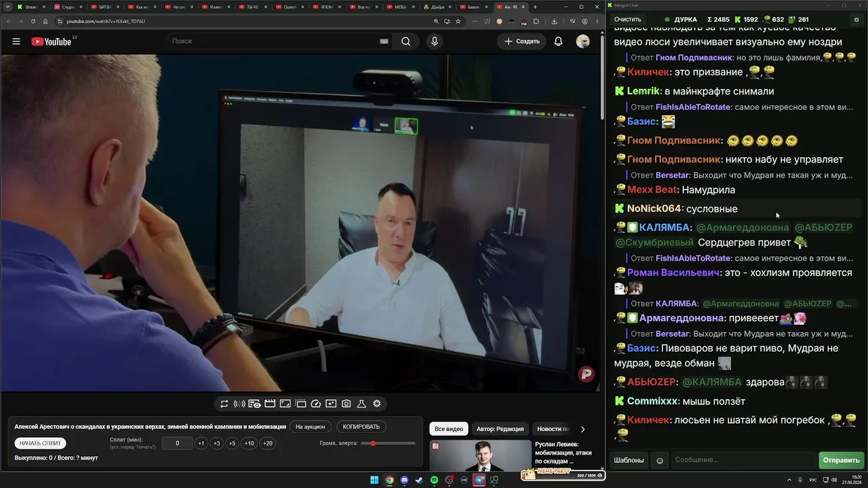Open the YouTube guide hamburger menu

pos(16,41)
